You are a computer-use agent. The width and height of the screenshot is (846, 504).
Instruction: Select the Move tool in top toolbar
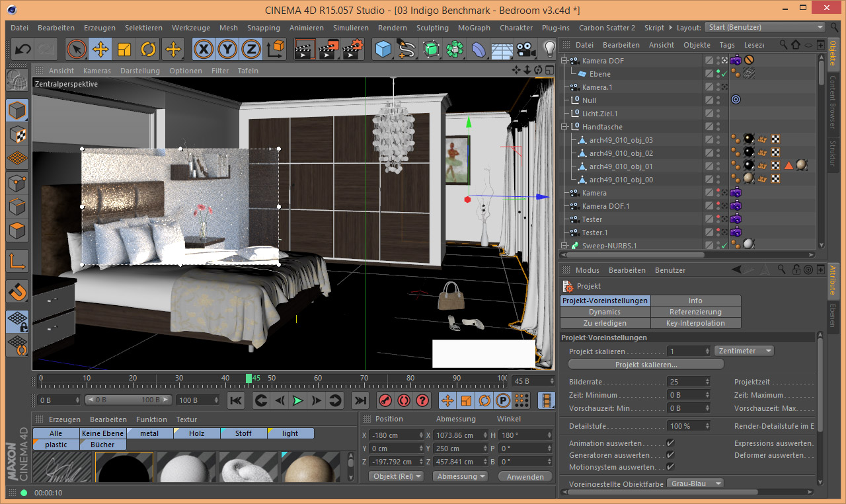(x=100, y=50)
